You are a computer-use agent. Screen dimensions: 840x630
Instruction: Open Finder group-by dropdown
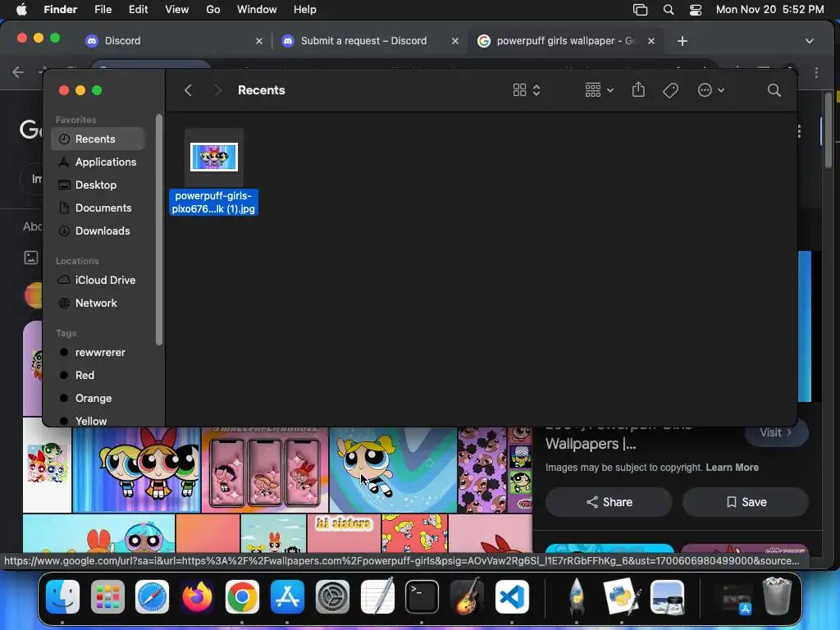599,90
